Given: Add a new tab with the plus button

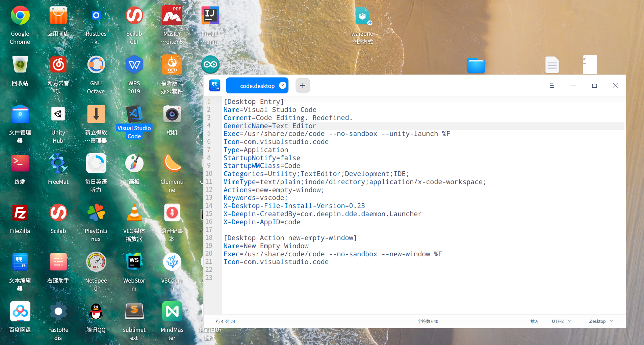Looking at the screenshot, I should pyautogui.click(x=303, y=86).
